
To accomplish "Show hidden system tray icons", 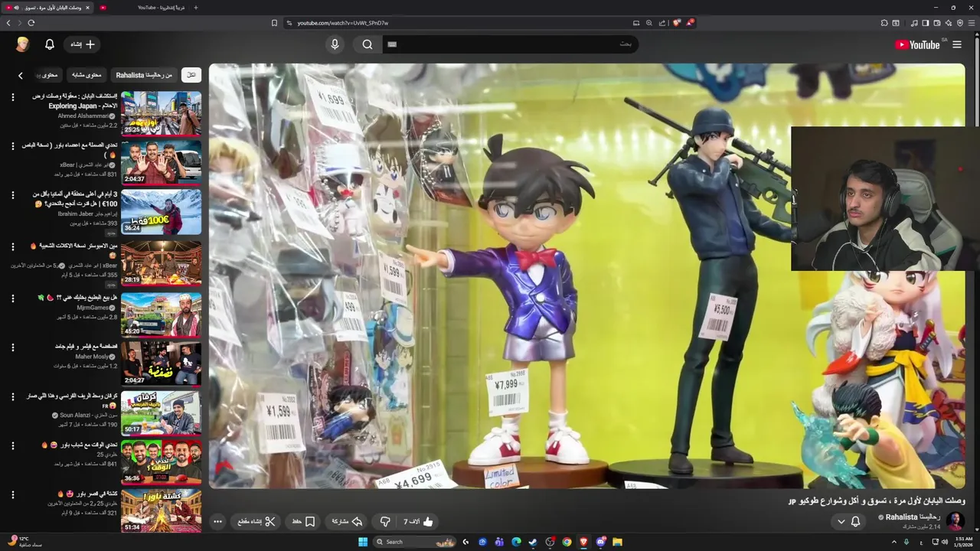I will (893, 542).
